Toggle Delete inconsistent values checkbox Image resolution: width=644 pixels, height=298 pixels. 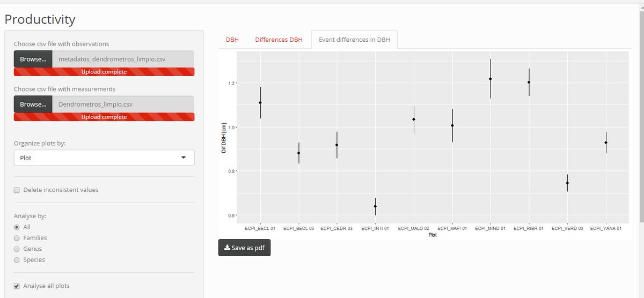pos(17,190)
